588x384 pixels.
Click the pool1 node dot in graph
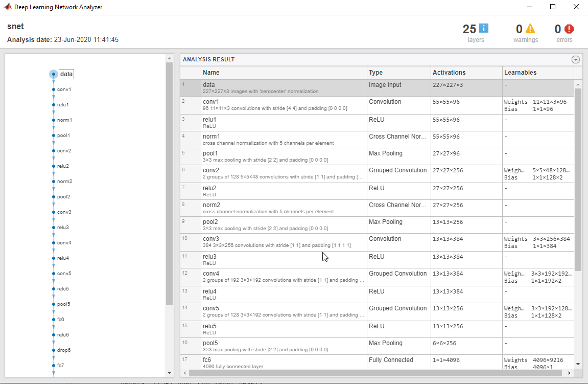click(54, 135)
